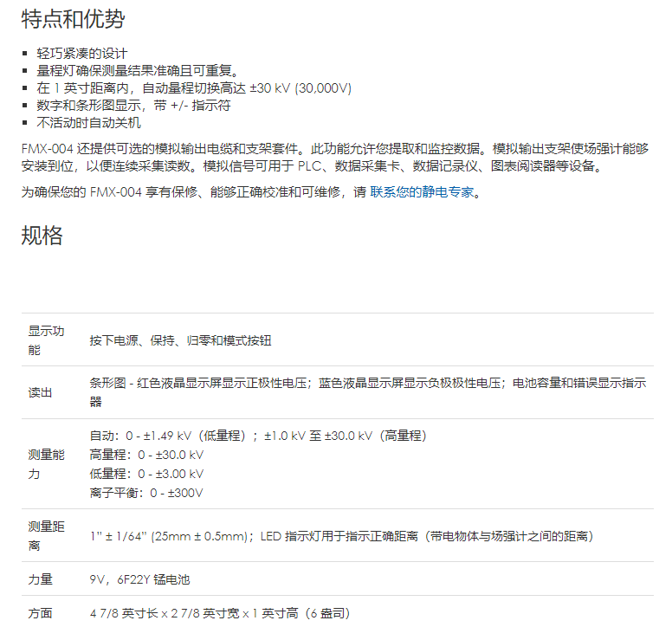Click the 量程灯确保测量结果 bullet text
The image size is (672, 627).
click(137, 71)
